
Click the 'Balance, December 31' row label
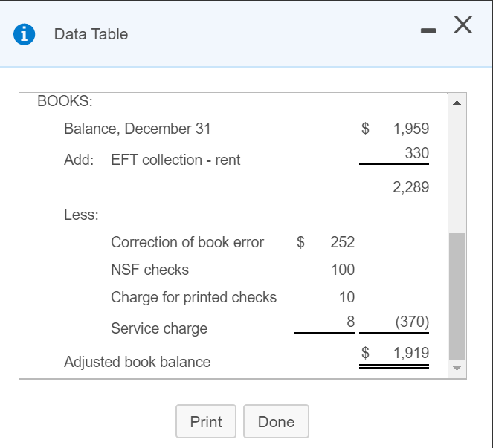click(137, 129)
